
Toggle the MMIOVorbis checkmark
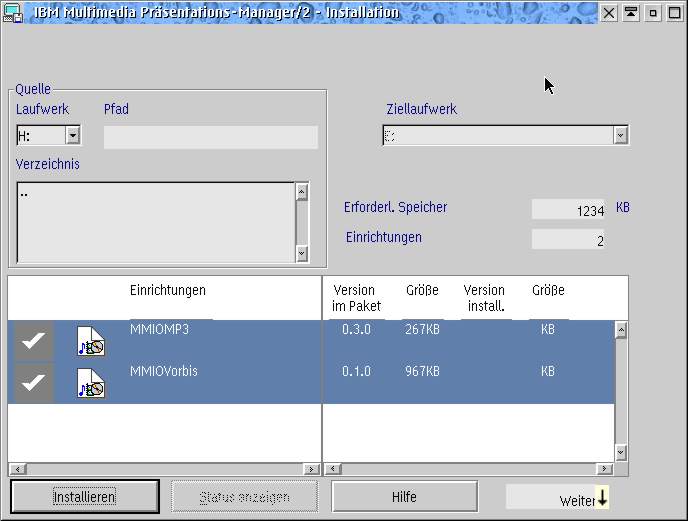33,383
